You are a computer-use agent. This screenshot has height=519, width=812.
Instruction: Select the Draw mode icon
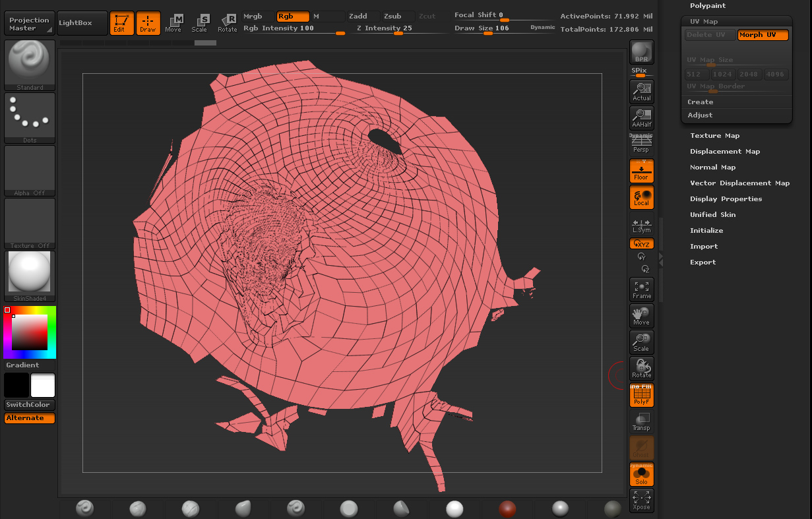coord(148,23)
